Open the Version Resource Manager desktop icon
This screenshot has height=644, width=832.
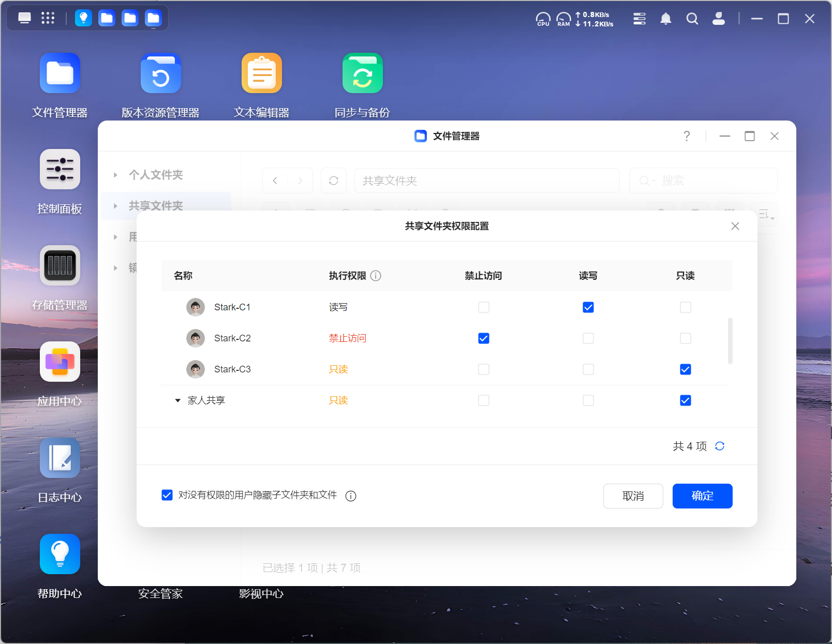pyautogui.click(x=160, y=73)
